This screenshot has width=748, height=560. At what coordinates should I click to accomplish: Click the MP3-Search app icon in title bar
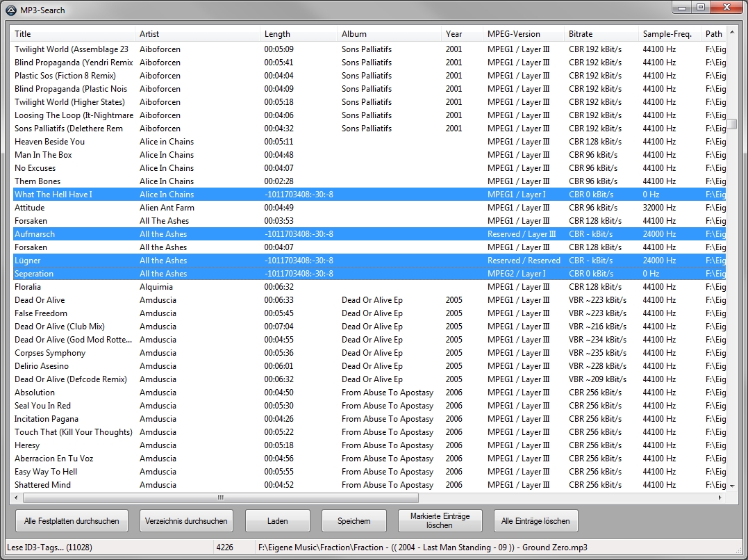click(10, 9)
